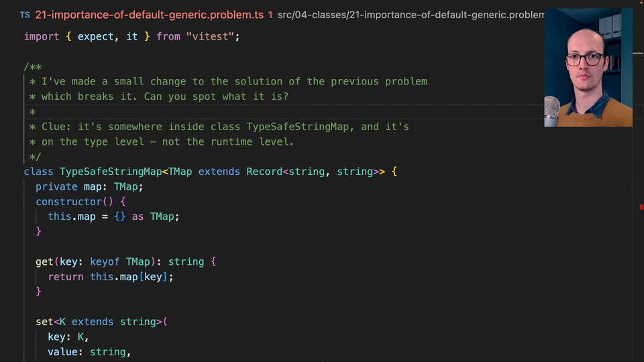Click the return keyword inside get

[66, 277]
